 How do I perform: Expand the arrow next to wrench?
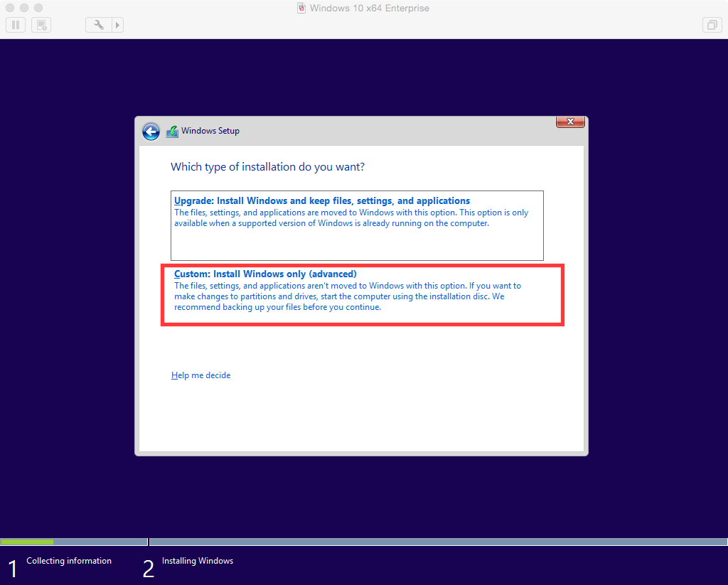click(x=117, y=25)
